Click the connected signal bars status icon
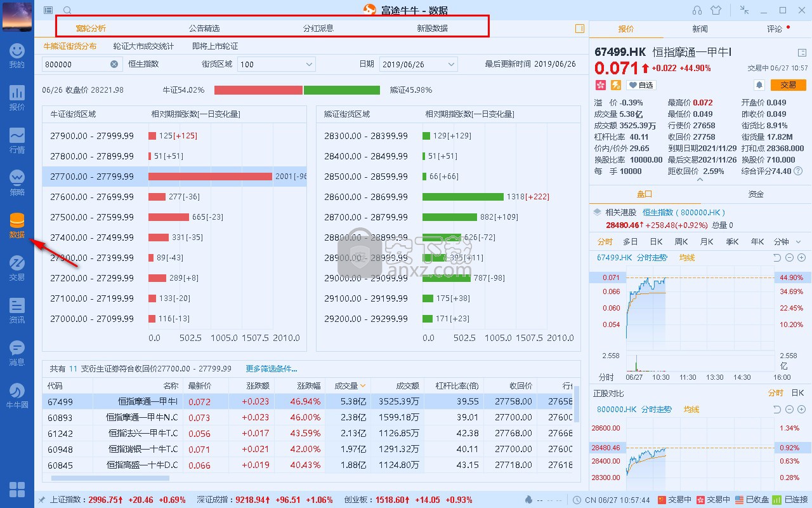 [x=776, y=500]
